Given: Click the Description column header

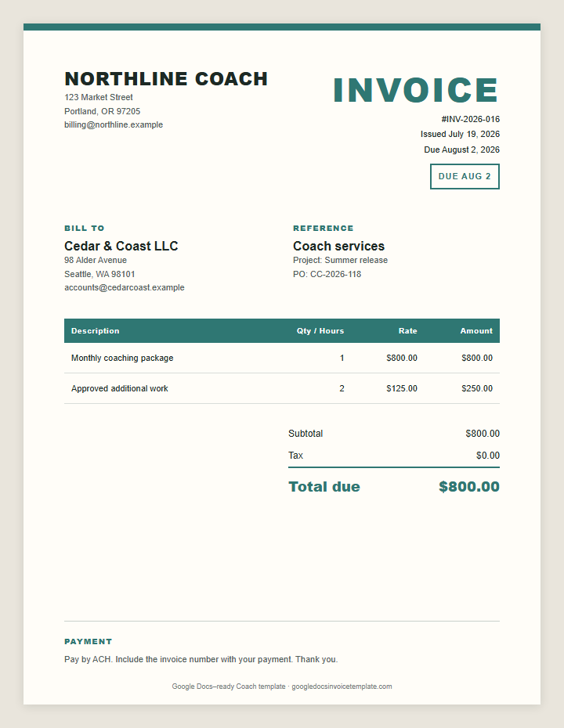Looking at the screenshot, I should point(96,330).
